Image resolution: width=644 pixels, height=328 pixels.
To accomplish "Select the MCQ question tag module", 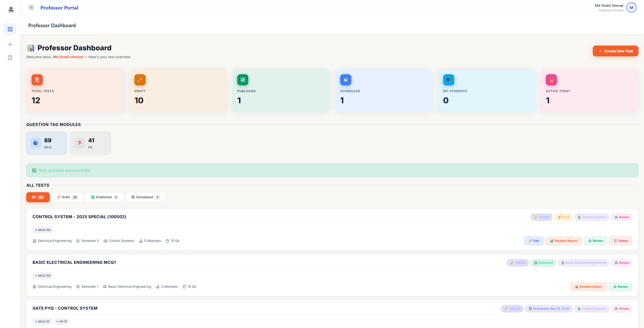I will [46, 143].
